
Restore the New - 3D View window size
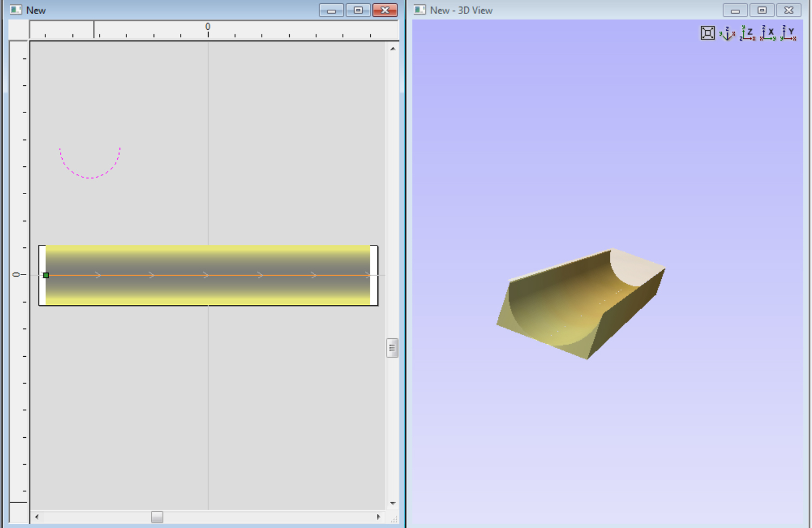point(762,10)
